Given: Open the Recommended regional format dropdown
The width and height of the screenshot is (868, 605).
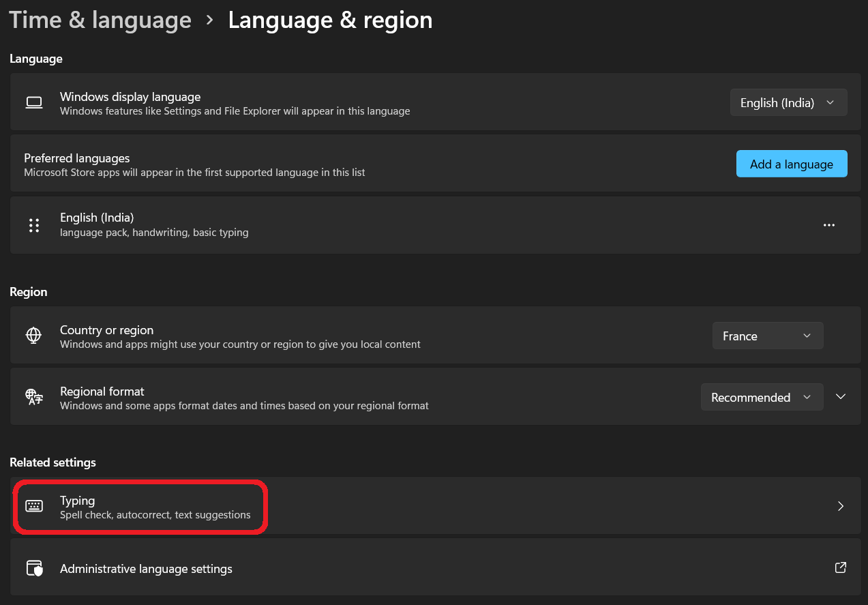Looking at the screenshot, I should click(762, 396).
